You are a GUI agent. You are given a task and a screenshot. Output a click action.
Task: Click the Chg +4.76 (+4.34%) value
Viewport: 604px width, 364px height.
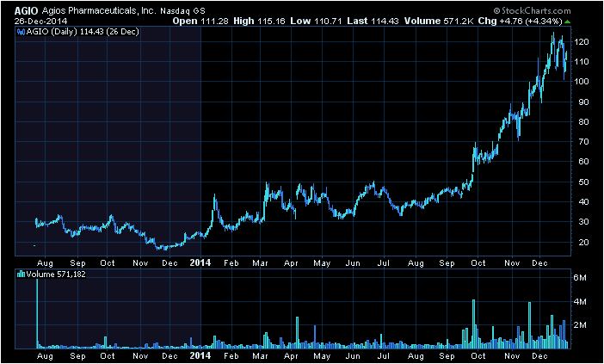520,22
